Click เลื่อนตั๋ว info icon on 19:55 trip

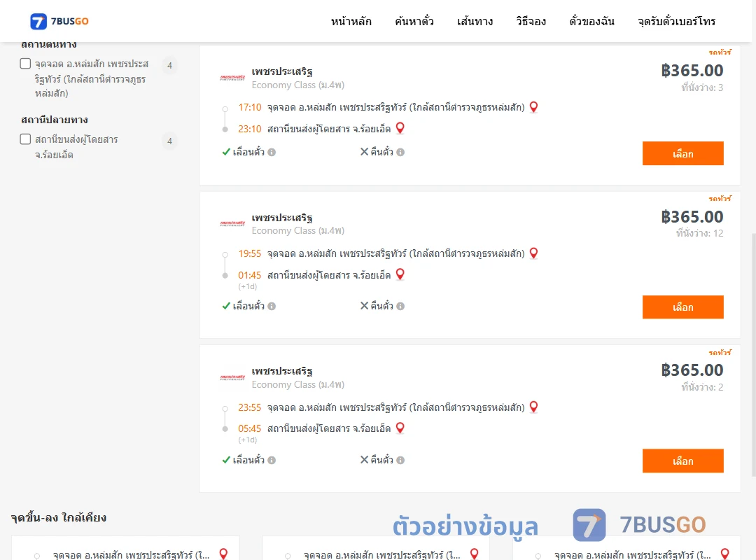click(272, 307)
